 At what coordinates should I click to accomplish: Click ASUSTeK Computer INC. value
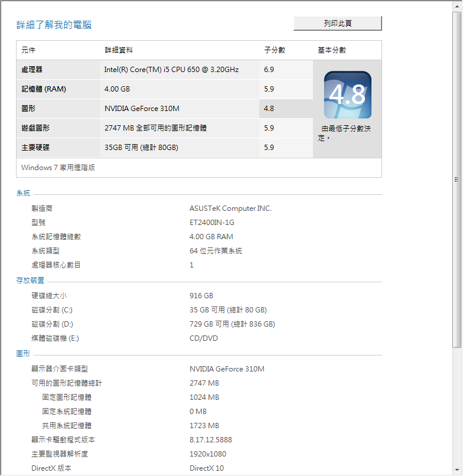[x=230, y=208]
